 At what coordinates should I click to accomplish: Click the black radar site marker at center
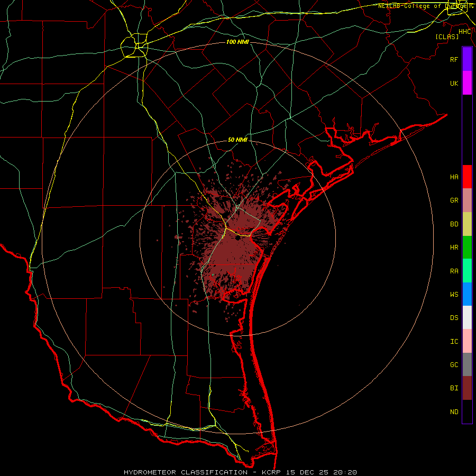click(237, 239)
